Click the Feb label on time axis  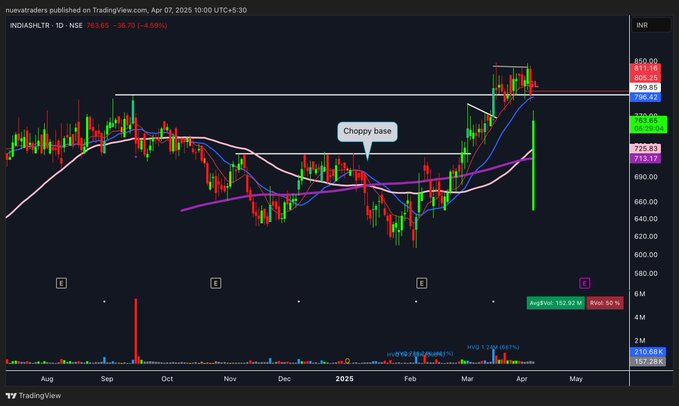(x=410, y=379)
